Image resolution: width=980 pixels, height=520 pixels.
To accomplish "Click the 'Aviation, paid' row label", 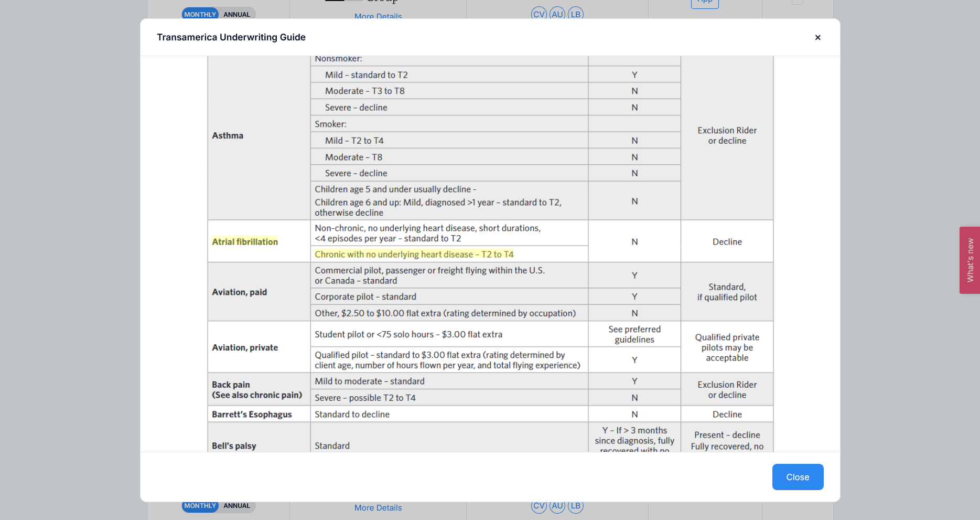I will click(239, 292).
